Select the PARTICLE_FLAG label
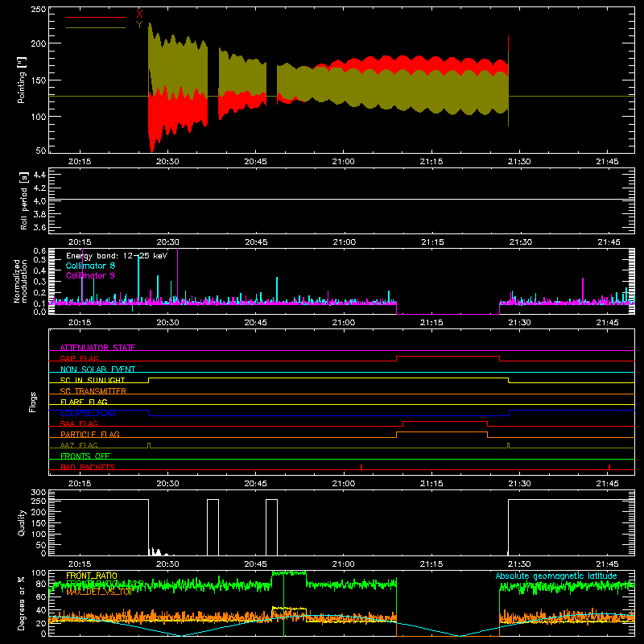 (x=90, y=434)
